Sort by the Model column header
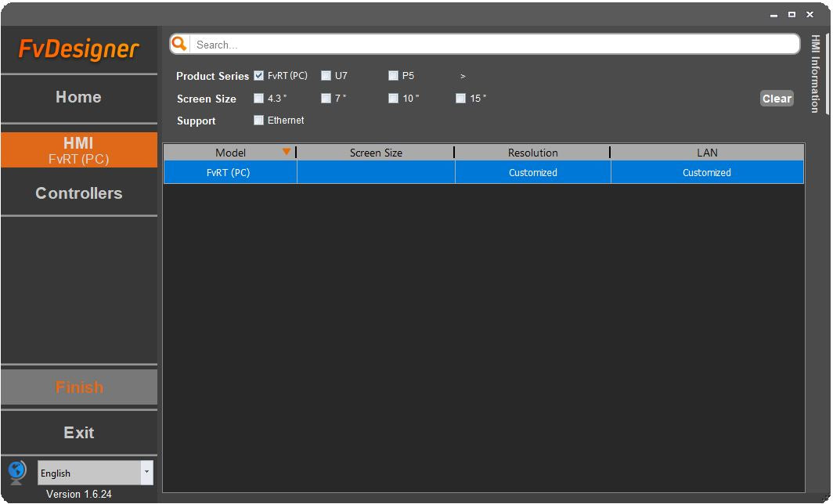Screen dimensions: 833x504 coord(230,153)
